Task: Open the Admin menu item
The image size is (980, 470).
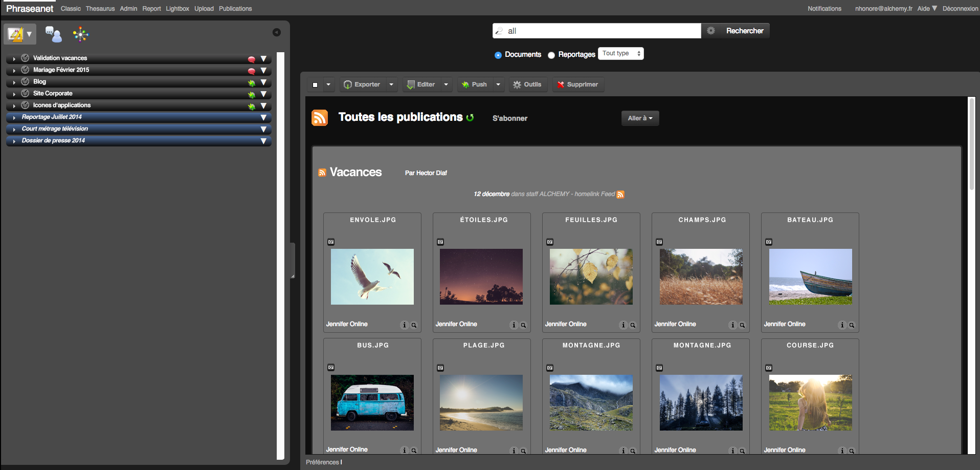Action: [128, 9]
